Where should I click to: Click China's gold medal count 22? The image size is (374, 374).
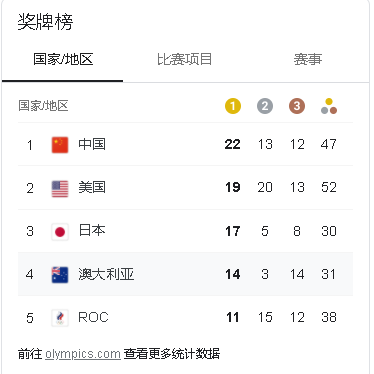232,144
